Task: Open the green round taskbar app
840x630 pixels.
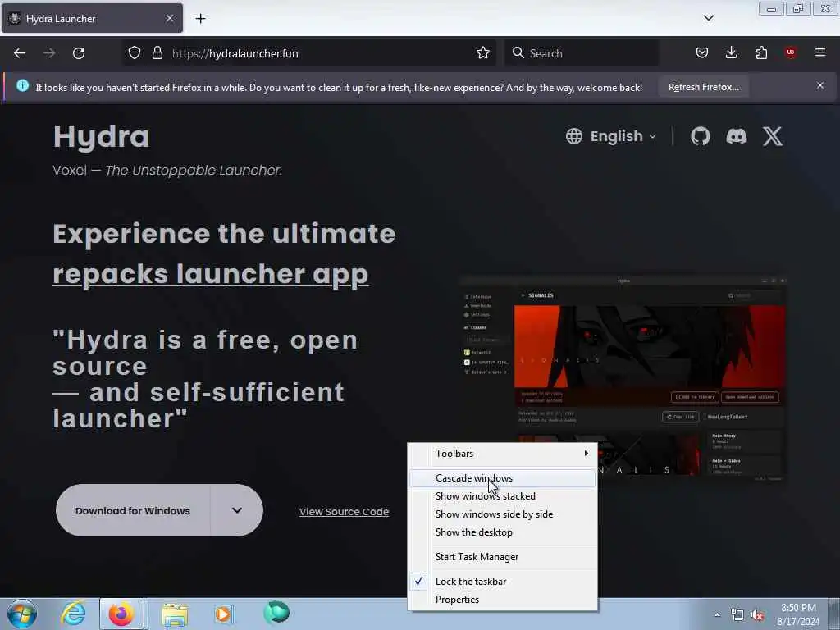Action: (276, 613)
